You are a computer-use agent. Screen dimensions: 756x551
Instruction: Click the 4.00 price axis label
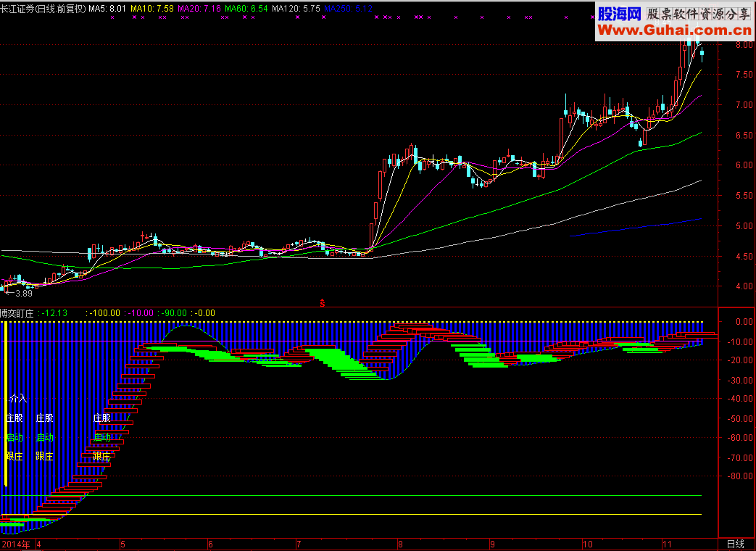(744, 286)
